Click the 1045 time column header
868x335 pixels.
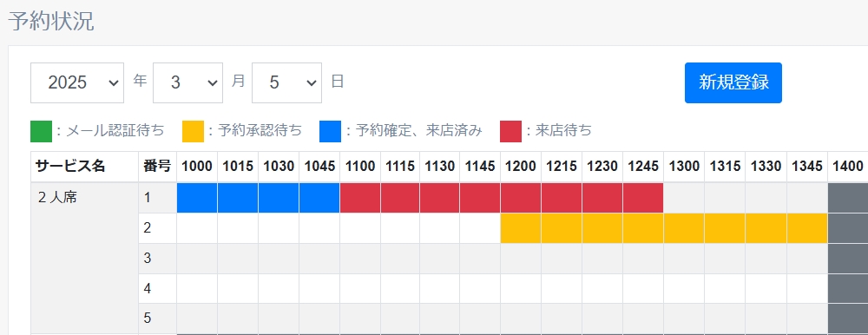click(320, 166)
